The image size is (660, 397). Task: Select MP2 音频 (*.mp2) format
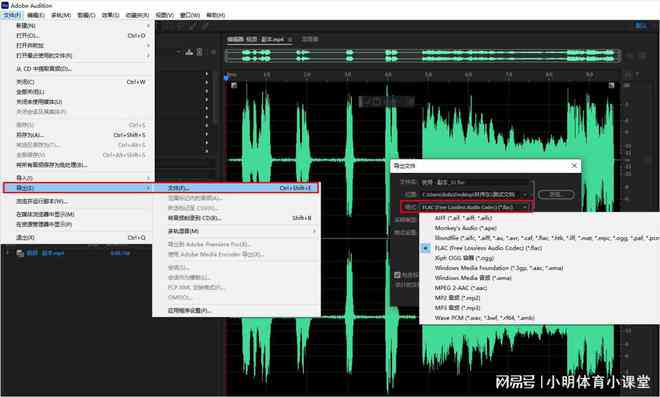point(540,298)
